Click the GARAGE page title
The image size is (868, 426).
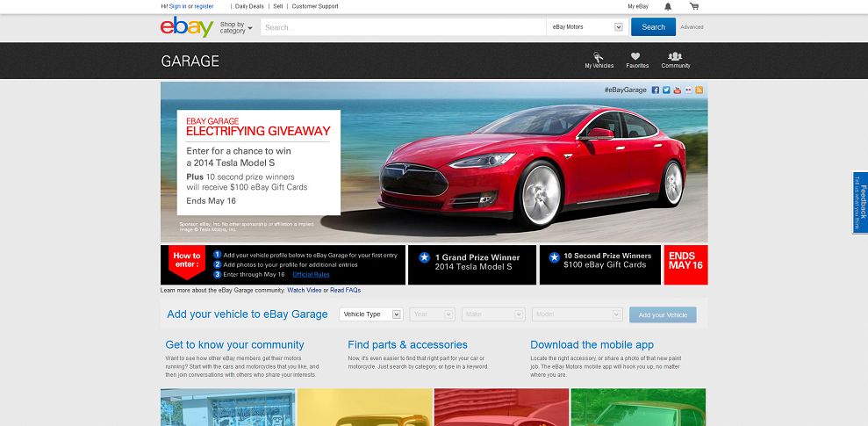(x=190, y=61)
